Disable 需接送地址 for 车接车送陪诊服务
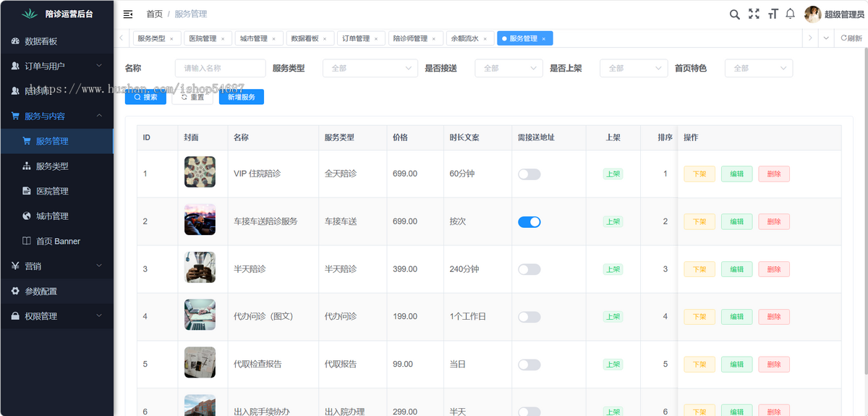Image resolution: width=868 pixels, height=416 pixels. (529, 222)
